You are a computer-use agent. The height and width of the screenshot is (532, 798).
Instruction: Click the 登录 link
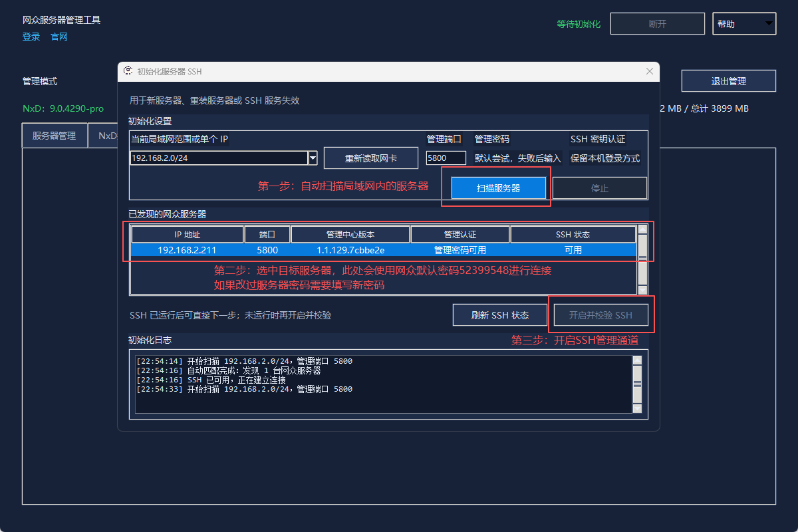point(31,37)
